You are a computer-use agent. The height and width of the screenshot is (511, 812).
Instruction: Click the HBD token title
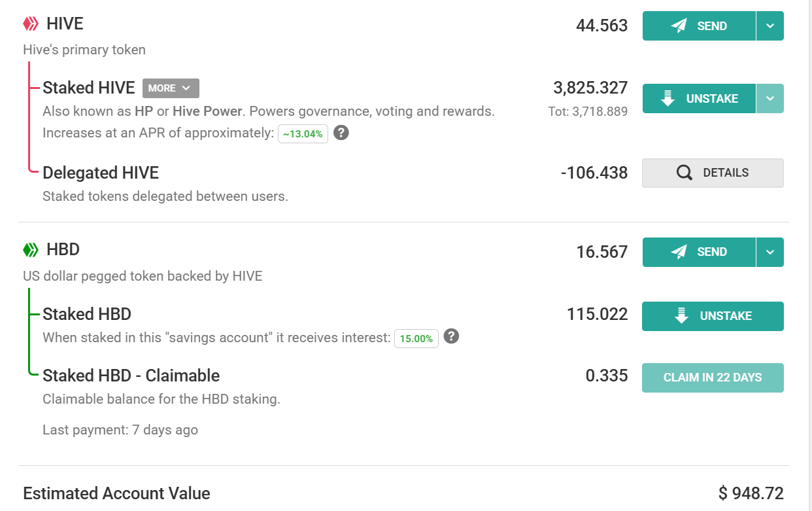pyautogui.click(x=63, y=250)
